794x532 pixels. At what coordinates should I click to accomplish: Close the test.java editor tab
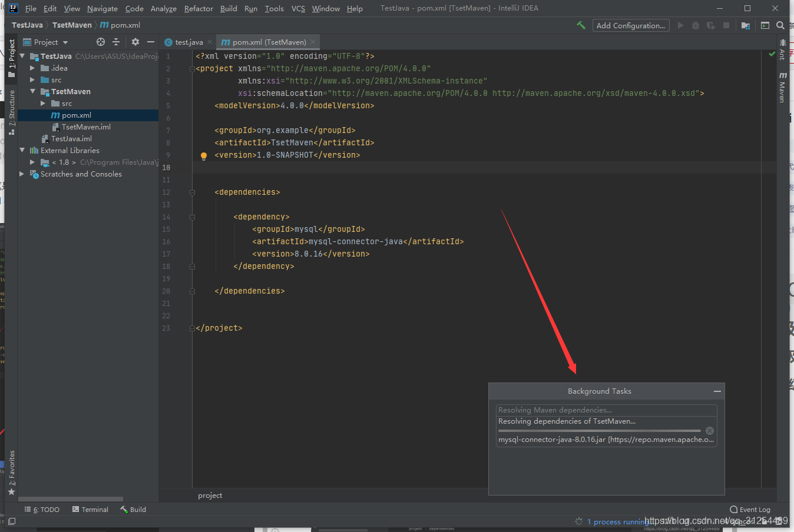[210, 42]
